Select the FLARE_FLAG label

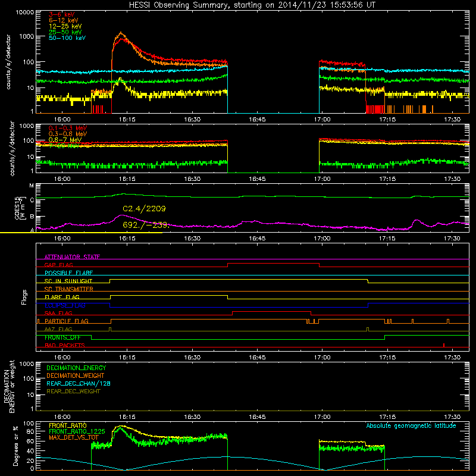pyautogui.click(x=62, y=297)
